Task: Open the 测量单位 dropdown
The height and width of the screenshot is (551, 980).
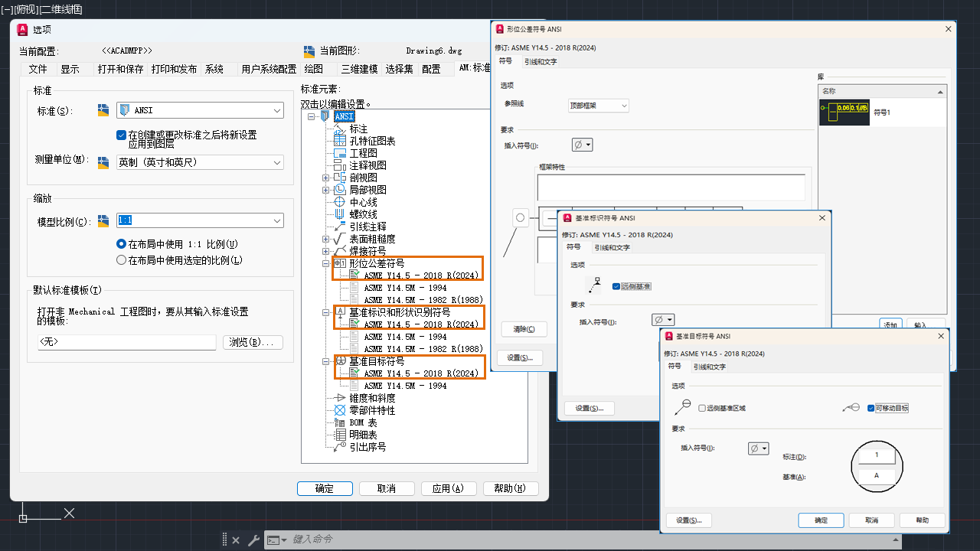Action: coord(200,162)
